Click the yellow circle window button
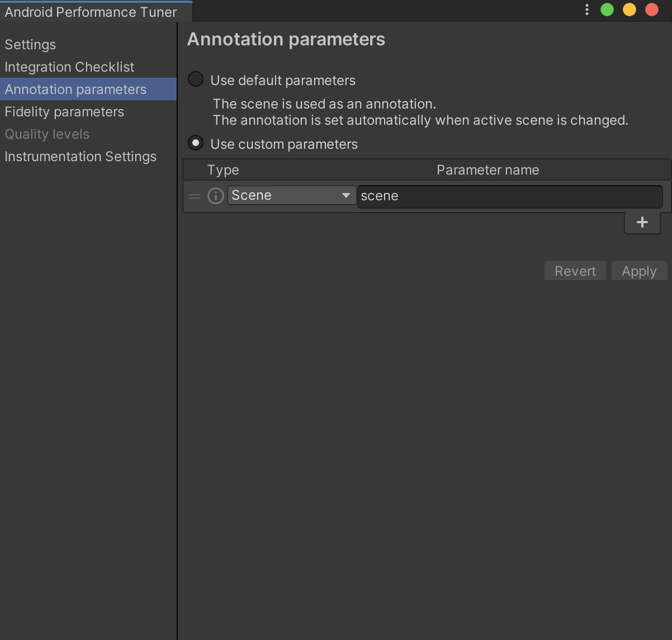This screenshot has width=672, height=640. [630, 10]
